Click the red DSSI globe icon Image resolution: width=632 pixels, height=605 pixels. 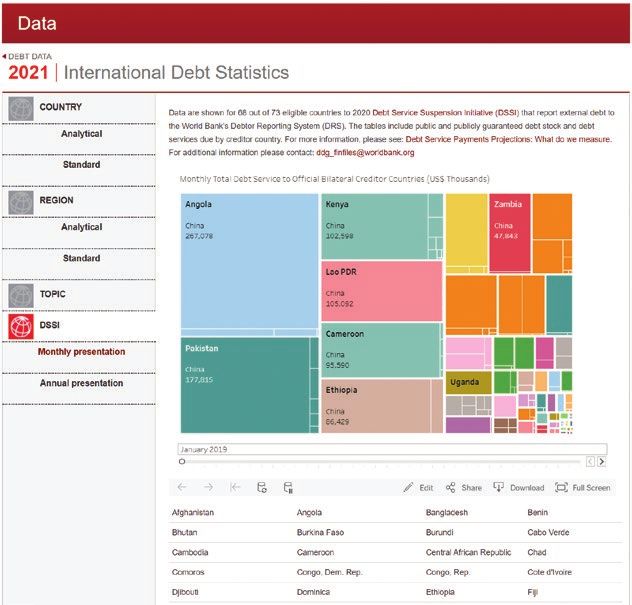click(21, 326)
